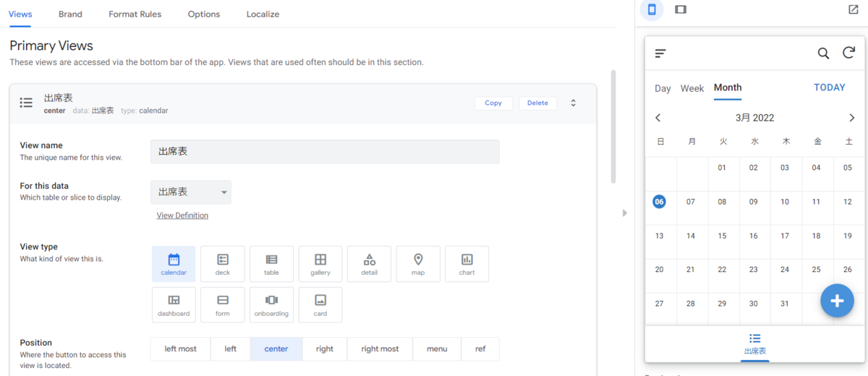Open the preview in a new window
The image size is (868, 376).
coord(853,9)
